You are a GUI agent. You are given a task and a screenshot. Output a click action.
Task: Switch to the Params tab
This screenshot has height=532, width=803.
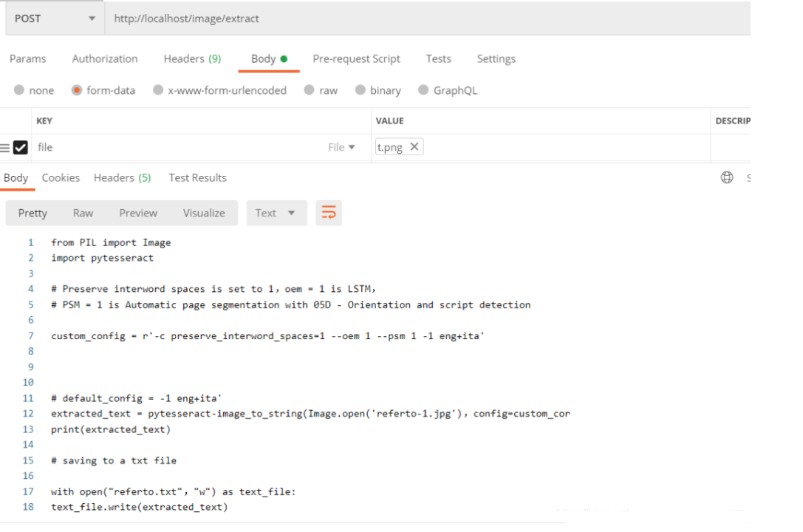click(27, 59)
